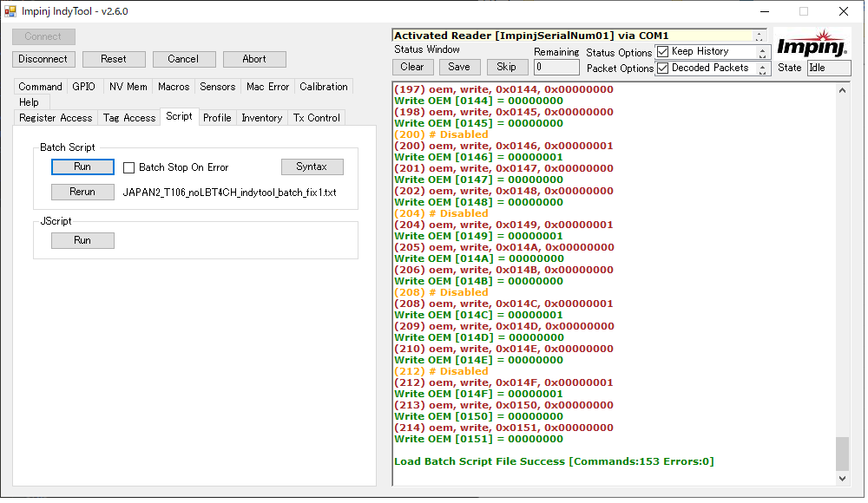Open the Command tab

point(41,87)
